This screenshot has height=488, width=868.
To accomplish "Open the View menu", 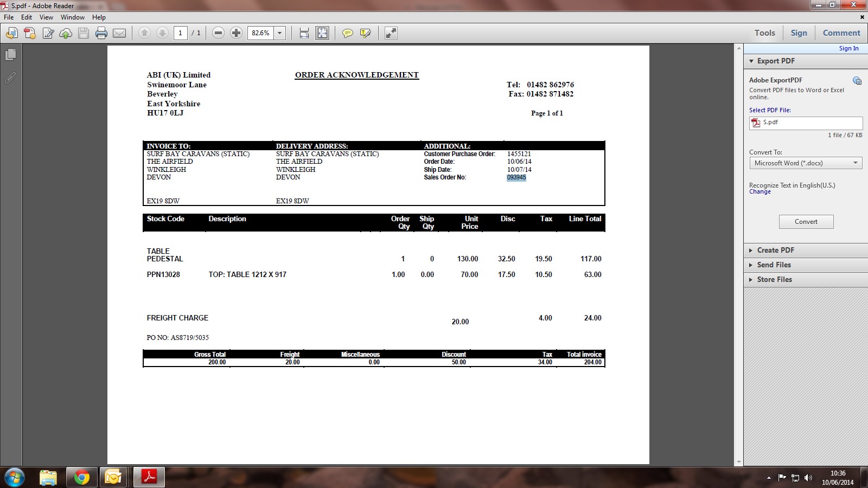I will click(46, 17).
